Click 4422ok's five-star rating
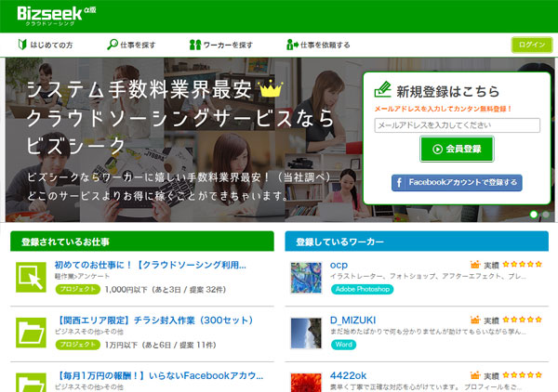Viewport: 558px width, 392px height. click(x=522, y=375)
